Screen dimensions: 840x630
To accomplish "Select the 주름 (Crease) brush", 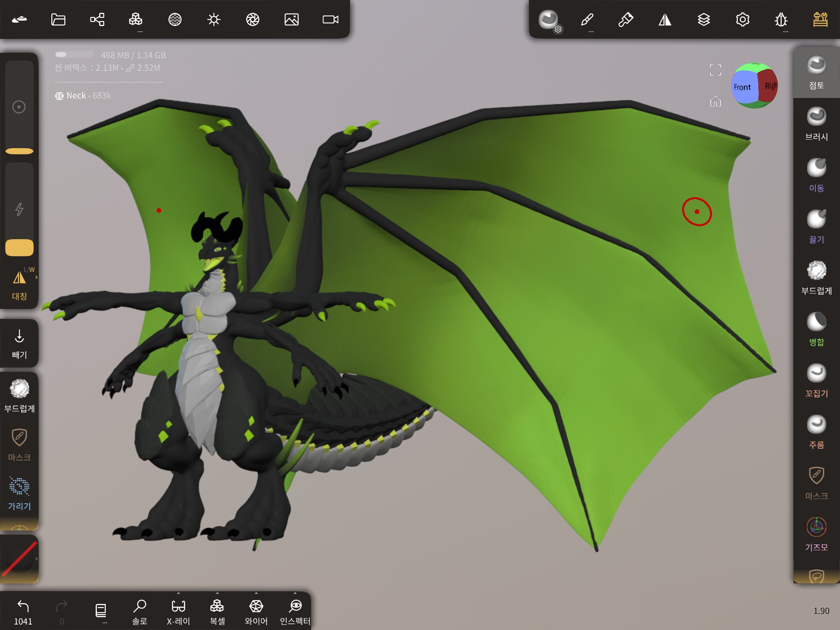I will tap(816, 432).
